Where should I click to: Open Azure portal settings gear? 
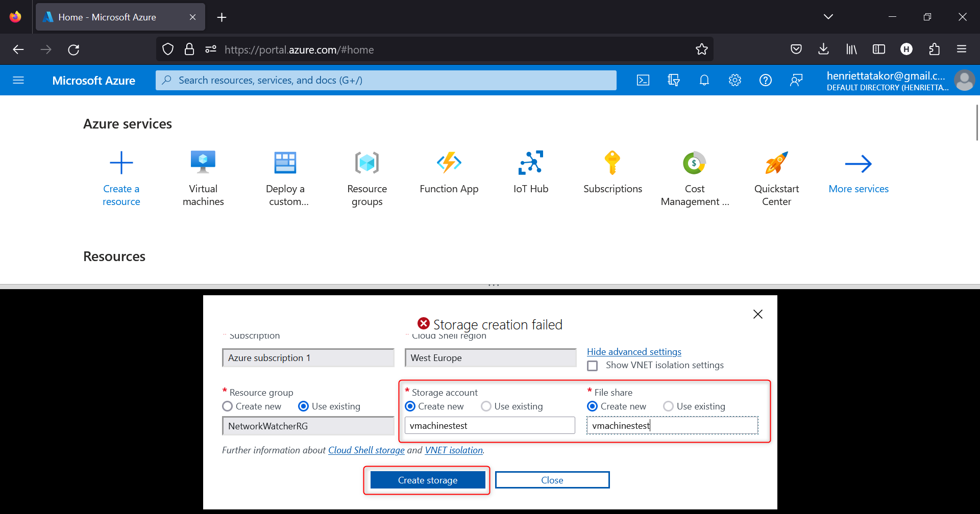click(x=735, y=80)
